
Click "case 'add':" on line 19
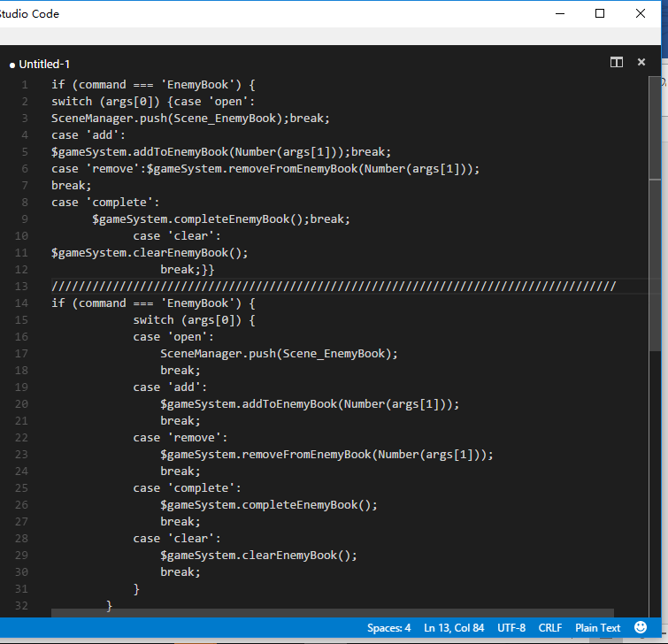click(170, 387)
